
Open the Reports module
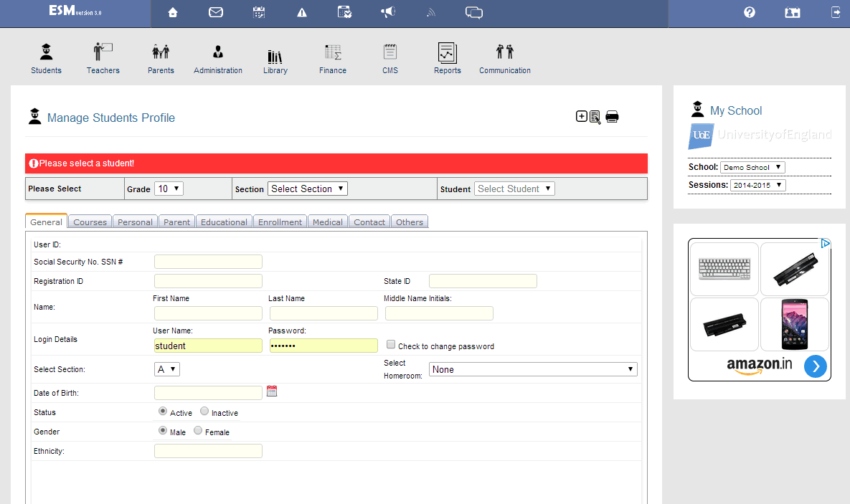pos(447,59)
